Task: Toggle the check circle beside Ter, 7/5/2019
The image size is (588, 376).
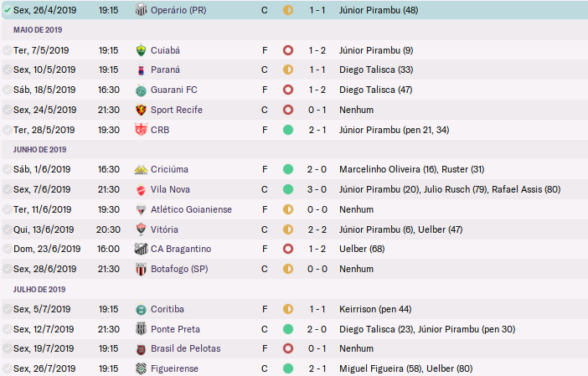Action: 7,50
